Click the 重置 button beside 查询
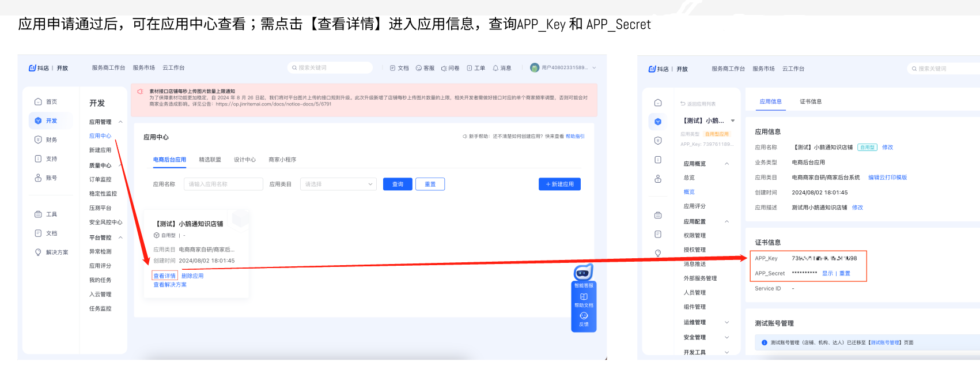 pos(430,184)
